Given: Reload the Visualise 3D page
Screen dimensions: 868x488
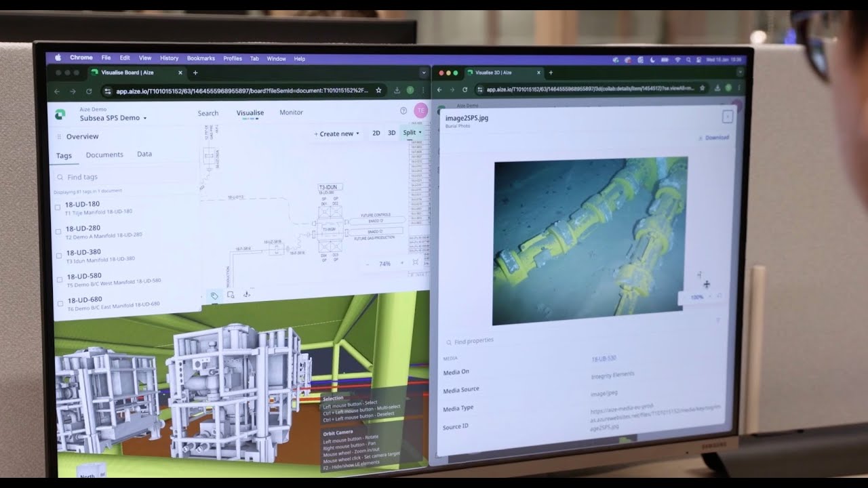Looking at the screenshot, I should (465, 89).
